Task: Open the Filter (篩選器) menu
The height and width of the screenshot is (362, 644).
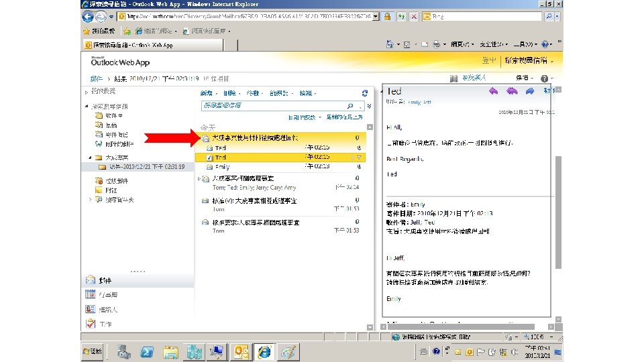Action: pos(281,94)
